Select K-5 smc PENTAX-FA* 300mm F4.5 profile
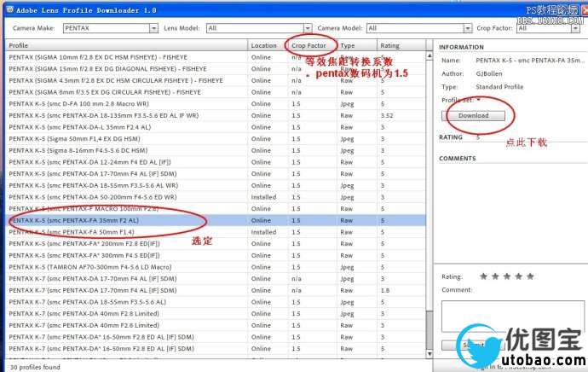Screen dimensions: 588x372 (216, 255)
